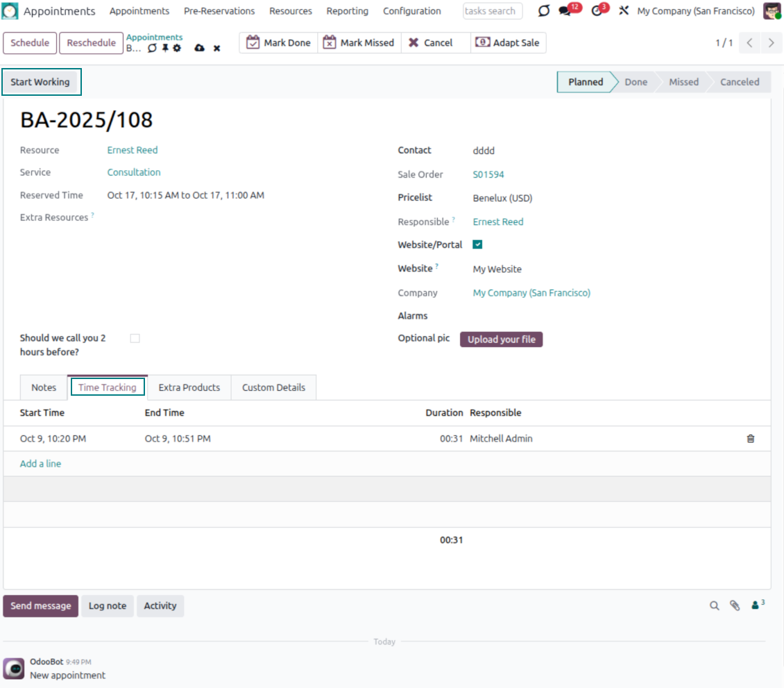This screenshot has height=688, width=784.
Task: Check 'Should we call you 2 hours before?'
Action: tap(135, 338)
